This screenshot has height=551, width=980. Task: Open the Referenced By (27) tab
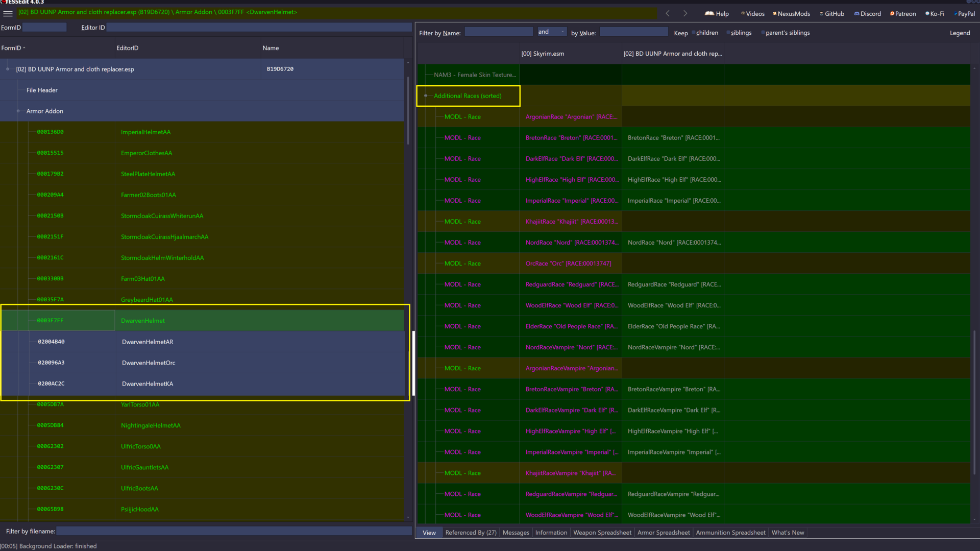(x=471, y=533)
